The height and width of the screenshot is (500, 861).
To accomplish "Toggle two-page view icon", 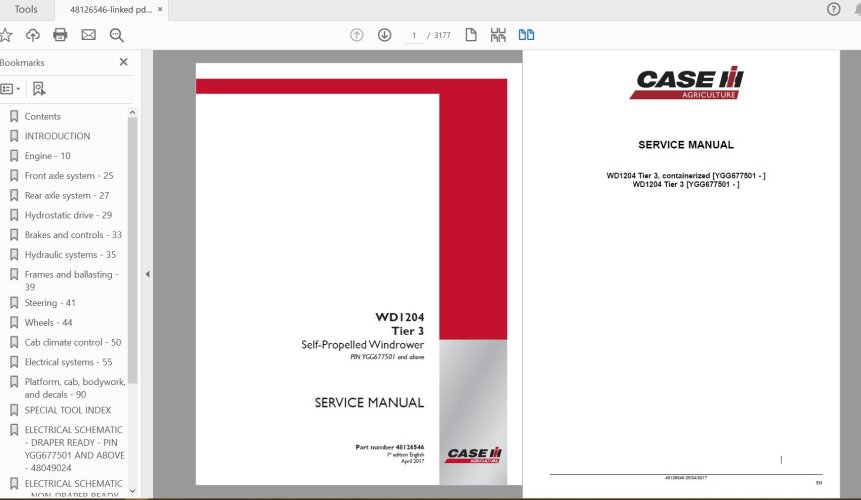I will click(x=526, y=35).
